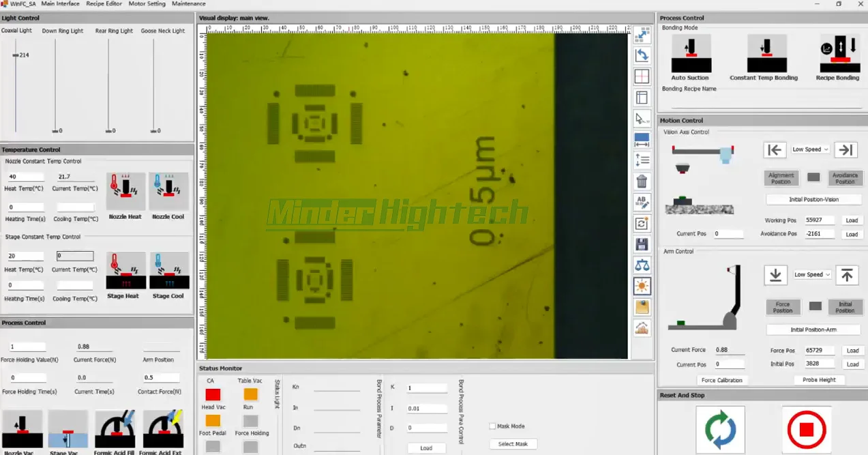The width and height of the screenshot is (868, 455).
Task: Click the Nozzle Heat icon
Action: click(126, 192)
